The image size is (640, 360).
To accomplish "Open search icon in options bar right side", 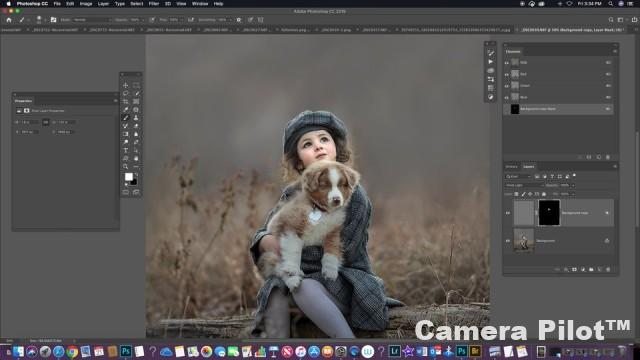I will (611, 20).
